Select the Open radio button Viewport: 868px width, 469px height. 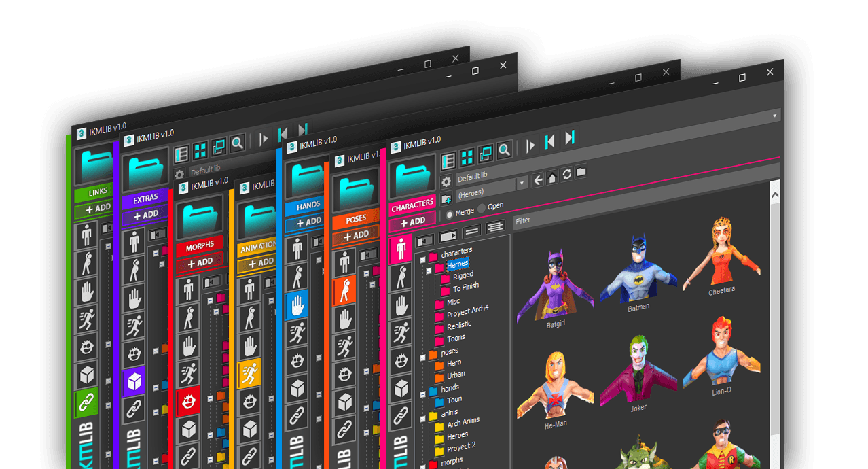click(482, 207)
